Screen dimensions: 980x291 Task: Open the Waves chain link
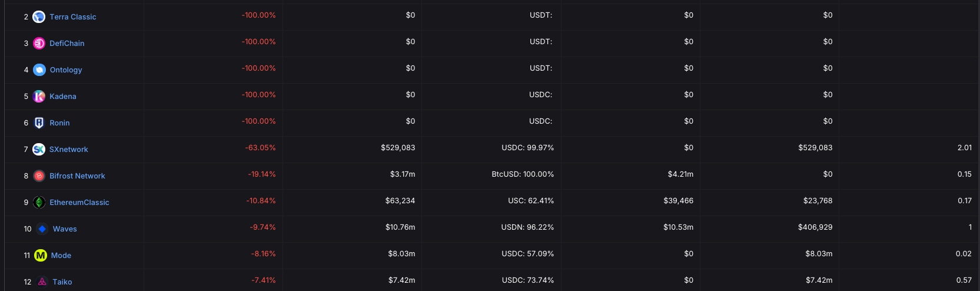[65, 229]
